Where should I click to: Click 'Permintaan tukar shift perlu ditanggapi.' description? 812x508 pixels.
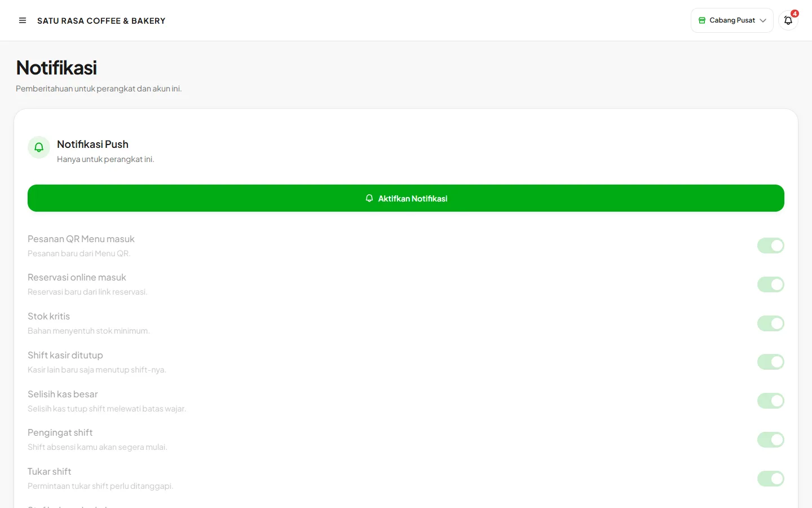click(100, 486)
